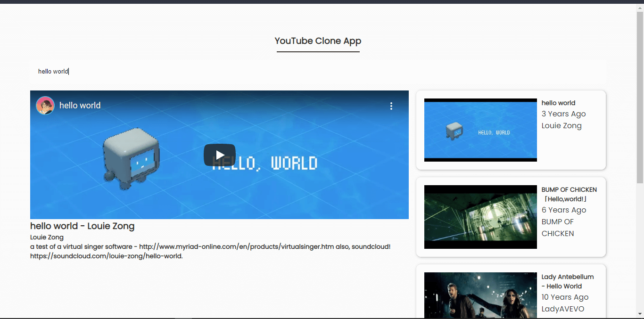The width and height of the screenshot is (644, 319).
Task: Click the '10 Years Ago' label
Action: [565, 297]
